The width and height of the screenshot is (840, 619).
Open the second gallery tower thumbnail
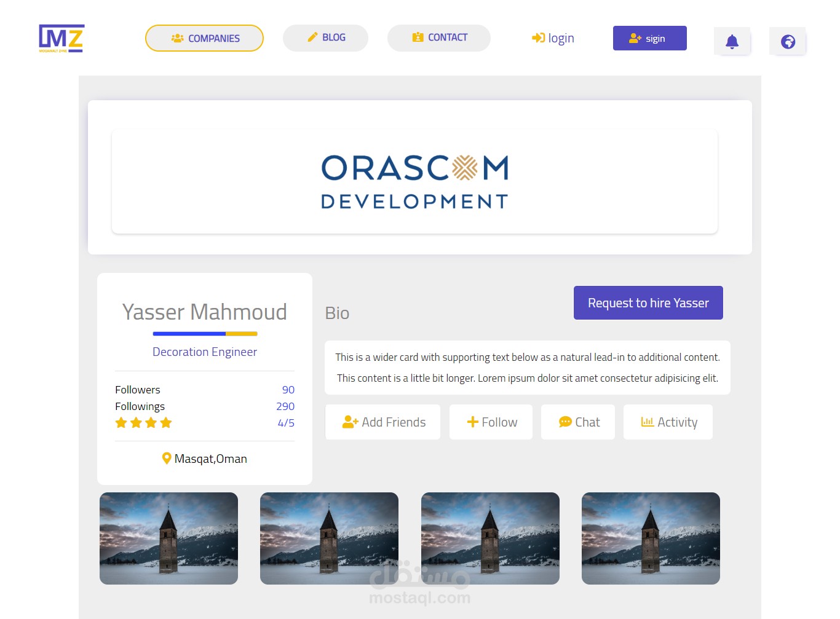point(329,538)
